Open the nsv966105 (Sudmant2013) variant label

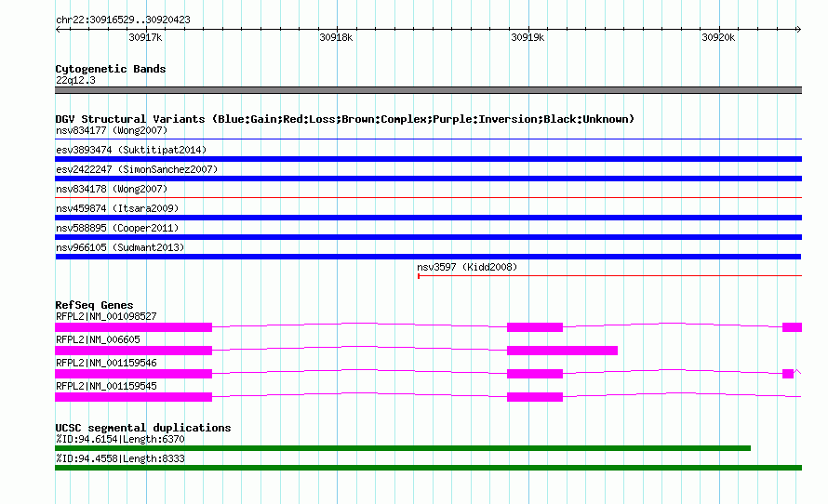(x=120, y=247)
